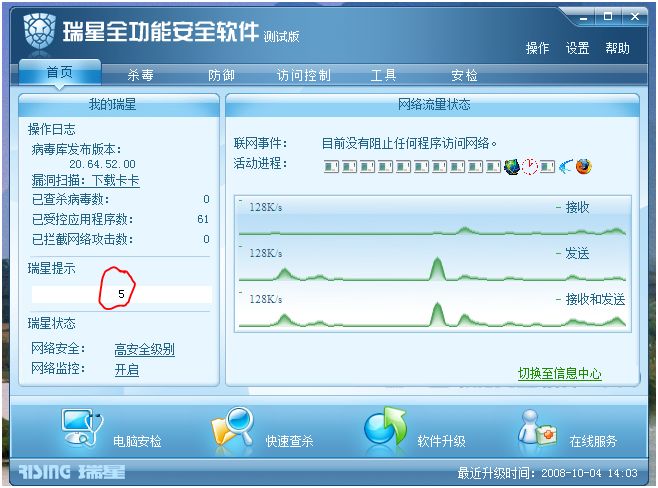Click the magnifier folder 快速查杀 icon
This screenshot has height=488, width=658.
pos(232,427)
